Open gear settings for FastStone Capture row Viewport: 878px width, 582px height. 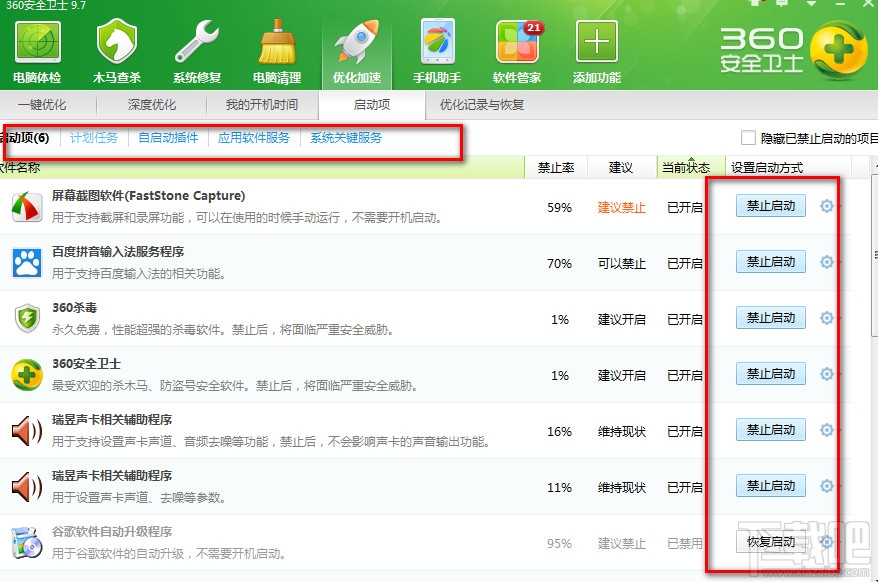826,206
